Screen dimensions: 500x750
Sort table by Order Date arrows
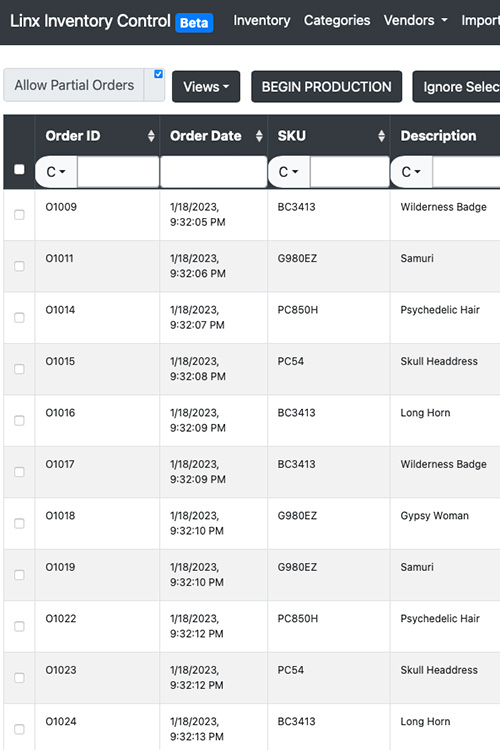[x=259, y=136]
